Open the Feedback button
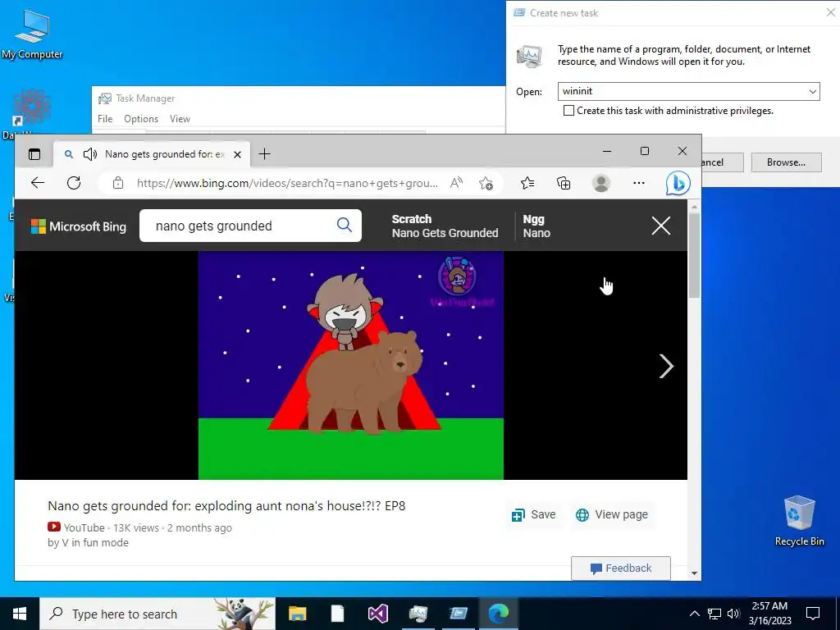The height and width of the screenshot is (630, 840). (x=621, y=568)
